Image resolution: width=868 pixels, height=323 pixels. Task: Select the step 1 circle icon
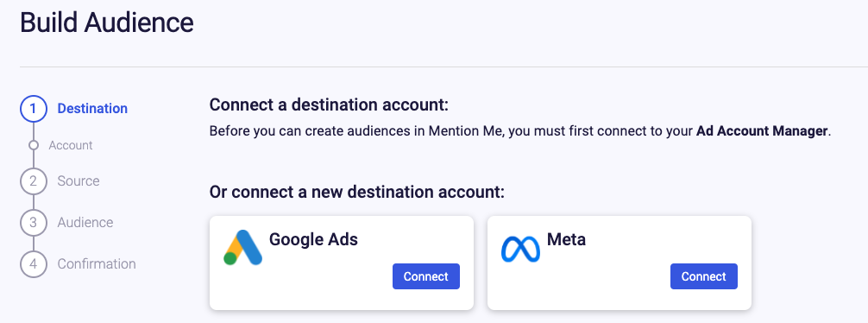point(33,109)
